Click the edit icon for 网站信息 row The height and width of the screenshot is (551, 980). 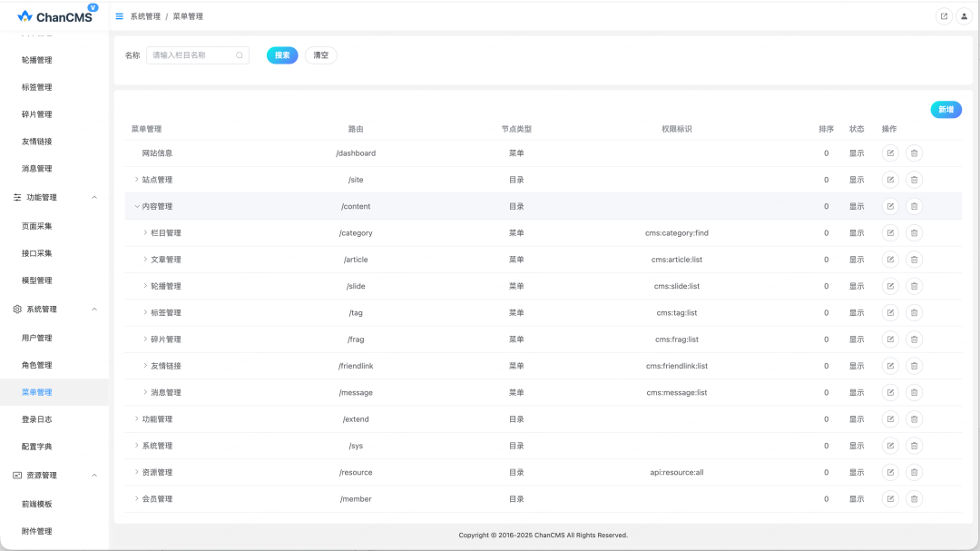tap(890, 153)
